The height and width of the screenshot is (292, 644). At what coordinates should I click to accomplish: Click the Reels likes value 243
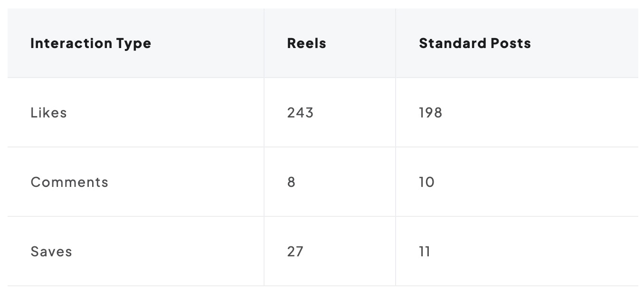pos(300,113)
